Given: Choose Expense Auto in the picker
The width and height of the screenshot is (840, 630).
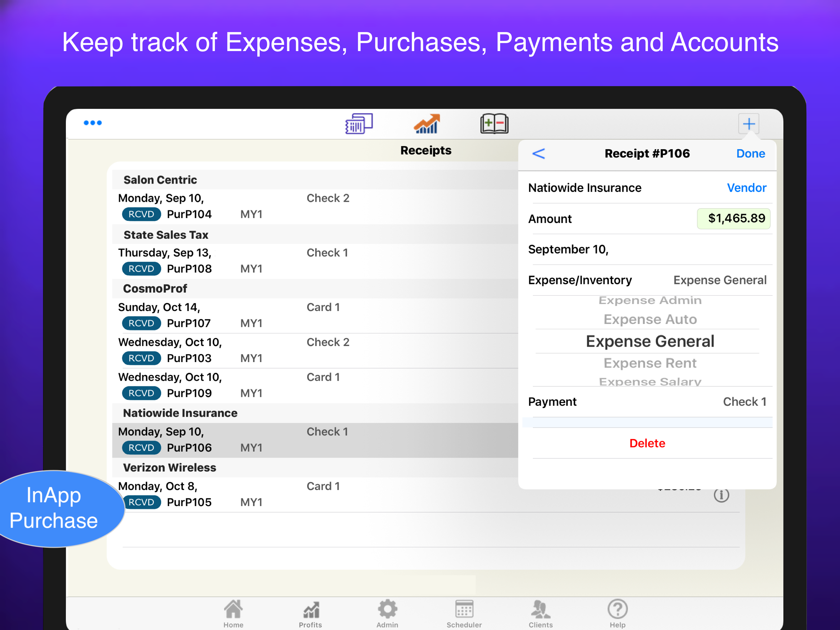Looking at the screenshot, I should (x=650, y=320).
